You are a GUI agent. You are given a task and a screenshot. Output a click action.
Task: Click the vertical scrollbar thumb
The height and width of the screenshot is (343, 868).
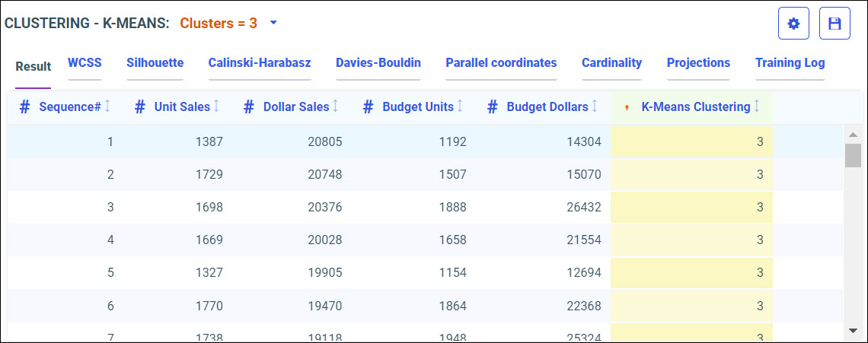click(853, 154)
